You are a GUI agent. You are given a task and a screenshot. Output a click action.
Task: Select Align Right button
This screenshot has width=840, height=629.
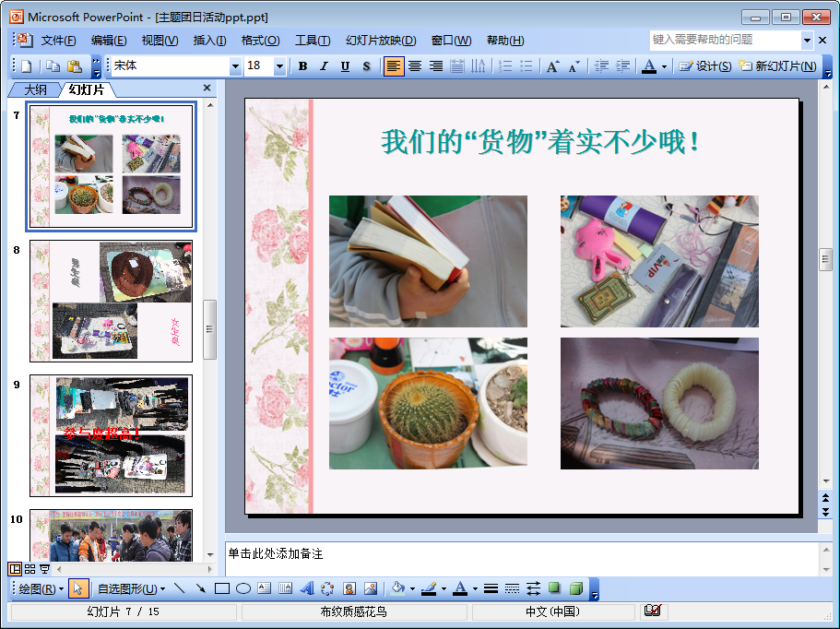(x=436, y=65)
